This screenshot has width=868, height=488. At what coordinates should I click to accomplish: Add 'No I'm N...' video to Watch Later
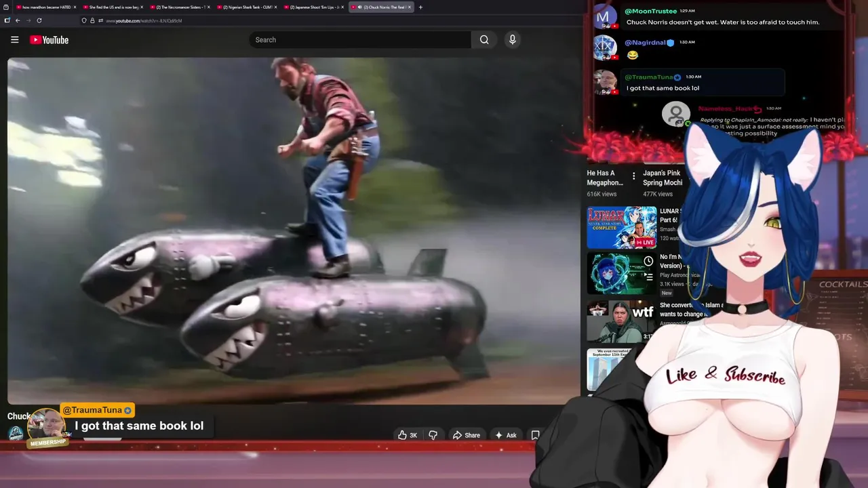click(x=648, y=261)
